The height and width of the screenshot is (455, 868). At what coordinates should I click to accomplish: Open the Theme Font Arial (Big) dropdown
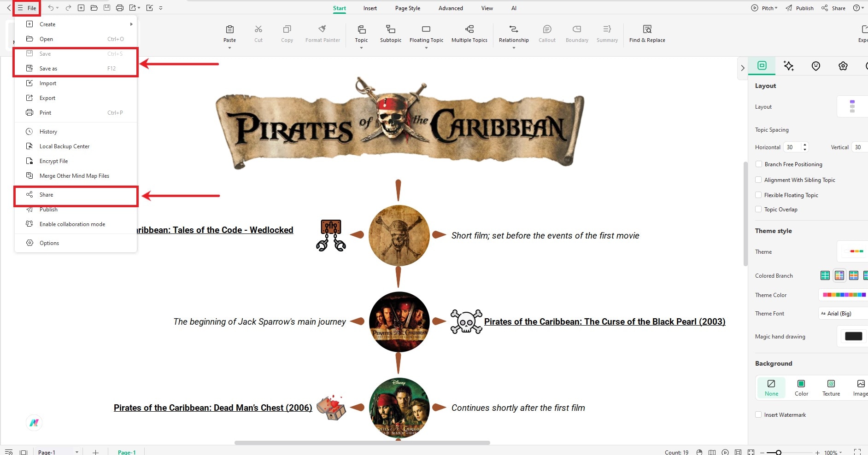pos(843,313)
